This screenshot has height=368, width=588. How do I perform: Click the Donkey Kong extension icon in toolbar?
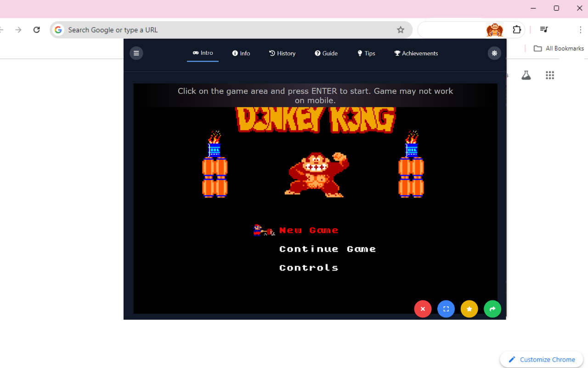(x=494, y=29)
